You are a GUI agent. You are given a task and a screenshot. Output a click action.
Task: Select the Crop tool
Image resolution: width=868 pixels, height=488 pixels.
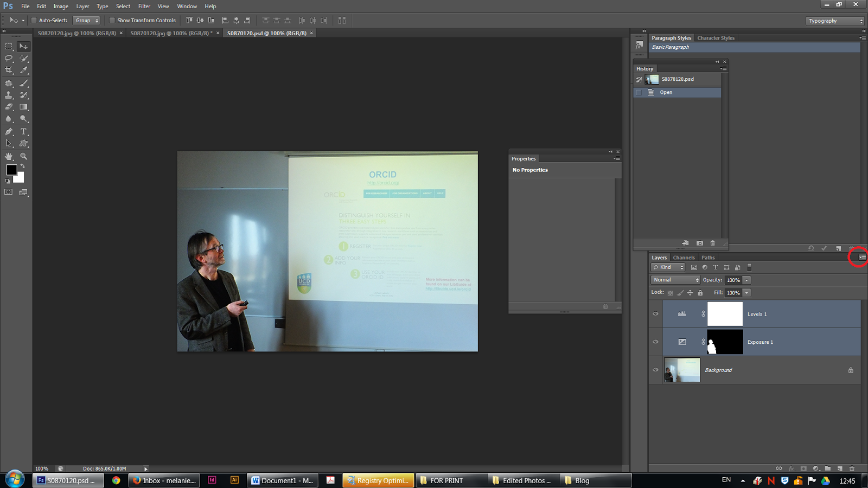[x=9, y=70]
